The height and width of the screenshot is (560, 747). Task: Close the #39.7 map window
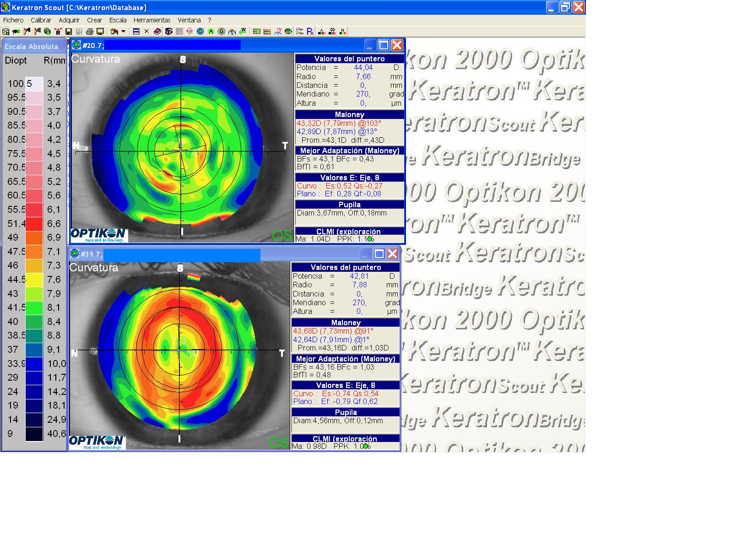(x=392, y=253)
